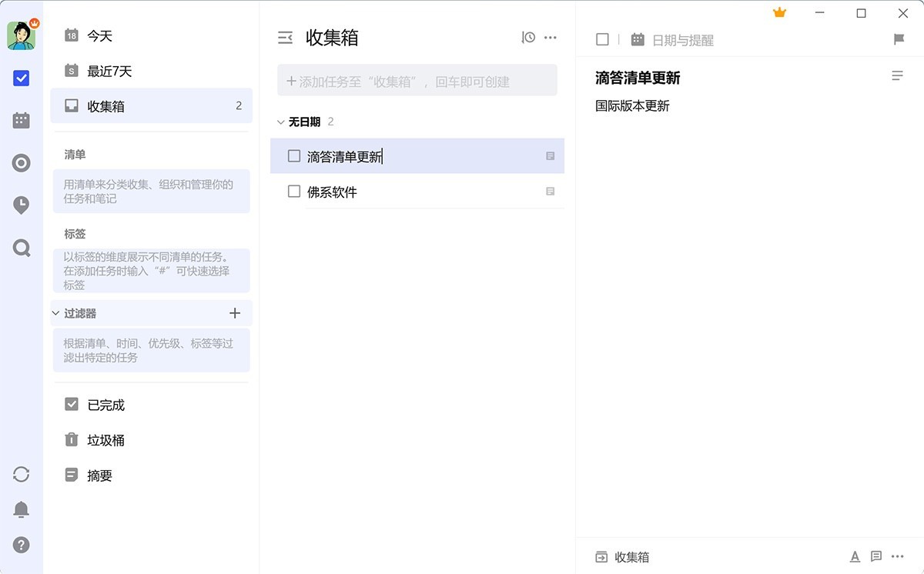Collapse the 过滤器 section
924x574 pixels.
pyautogui.click(x=55, y=313)
